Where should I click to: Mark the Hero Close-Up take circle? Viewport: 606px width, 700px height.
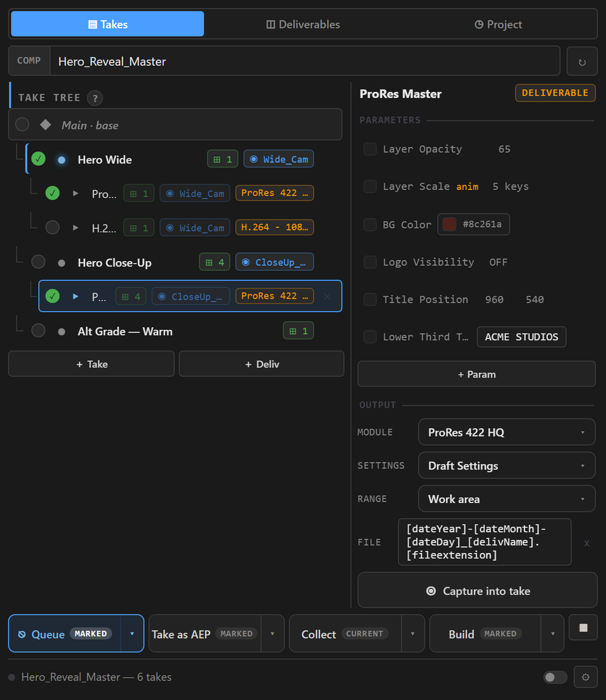[39, 262]
